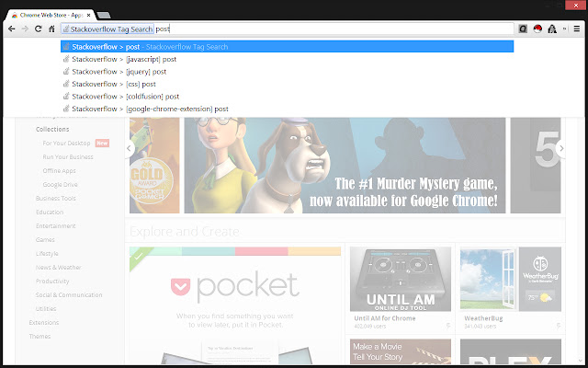
Task: Go to the Home page icon
Action: (x=51, y=29)
